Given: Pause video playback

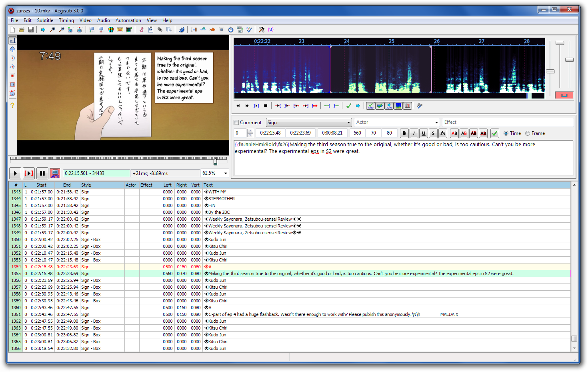Looking at the screenshot, I should pos(42,173).
